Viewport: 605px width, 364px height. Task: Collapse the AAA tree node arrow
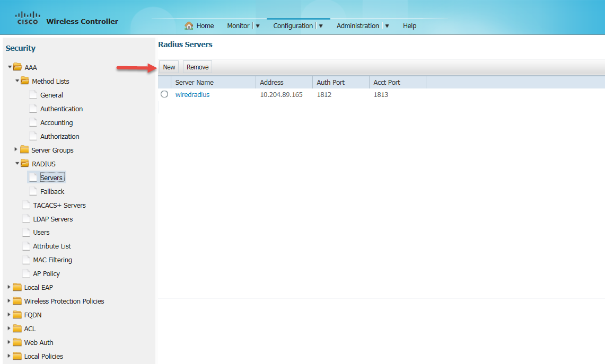pyautogui.click(x=10, y=67)
